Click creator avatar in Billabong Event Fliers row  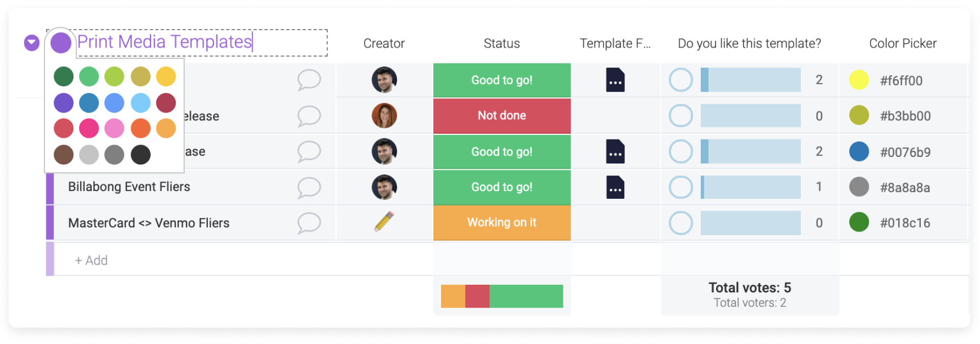click(384, 187)
